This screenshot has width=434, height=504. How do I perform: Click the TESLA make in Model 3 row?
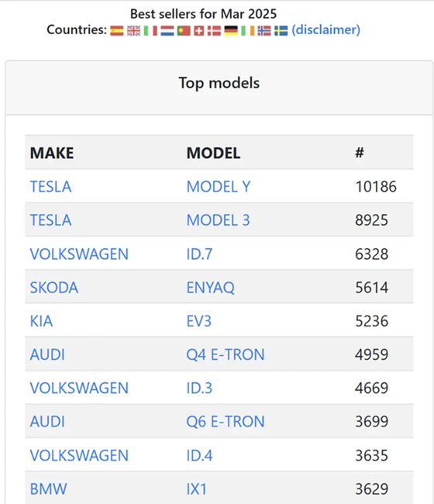click(50, 220)
